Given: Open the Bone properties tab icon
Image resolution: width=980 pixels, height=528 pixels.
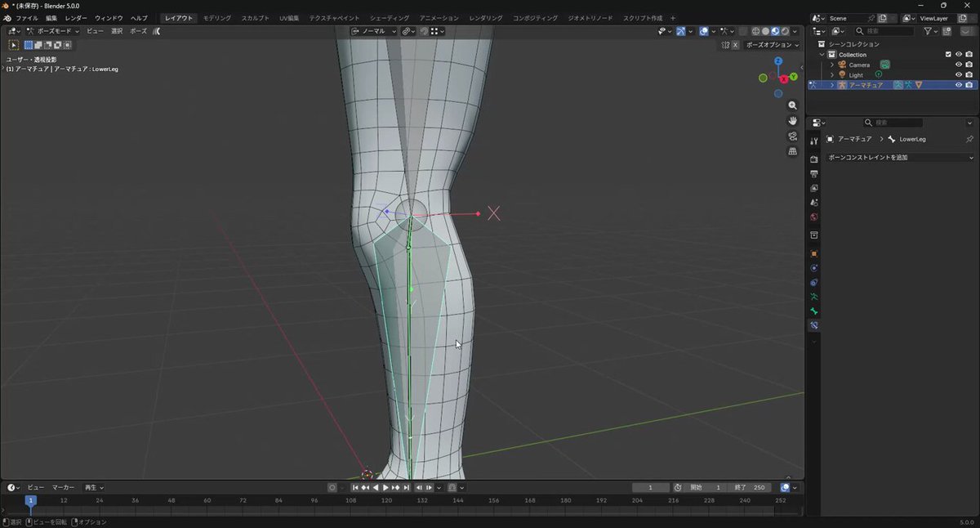Looking at the screenshot, I should (x=813, y=311).
